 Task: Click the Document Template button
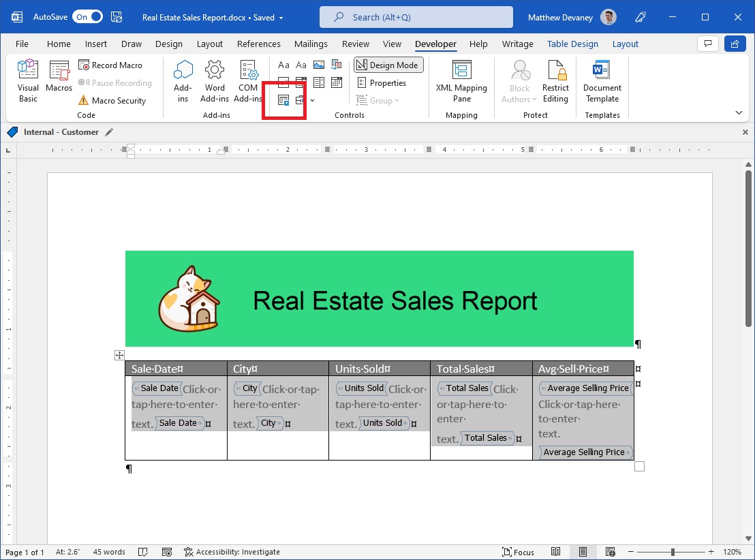602,80
